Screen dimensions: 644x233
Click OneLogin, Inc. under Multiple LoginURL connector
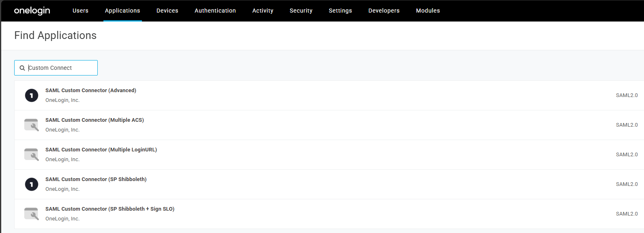tap(62, 160)
